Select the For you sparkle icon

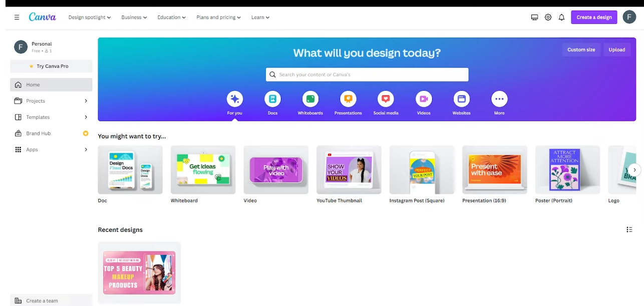(x=234, y=99)
